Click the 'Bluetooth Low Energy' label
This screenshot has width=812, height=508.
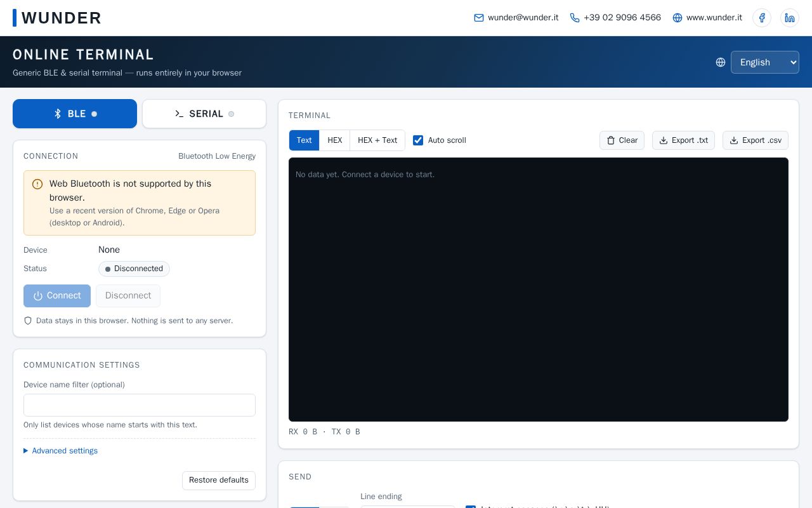pyautogui.click(x=217, y=156)
